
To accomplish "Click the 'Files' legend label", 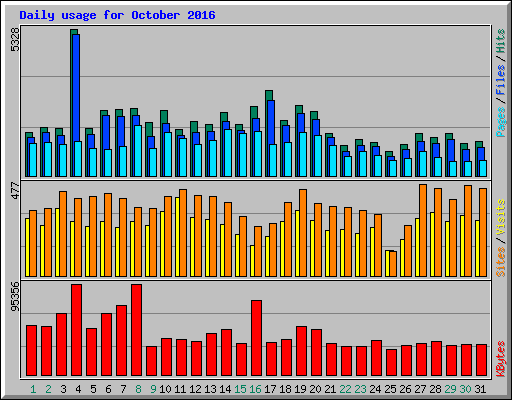I will (x=501, y=80).
